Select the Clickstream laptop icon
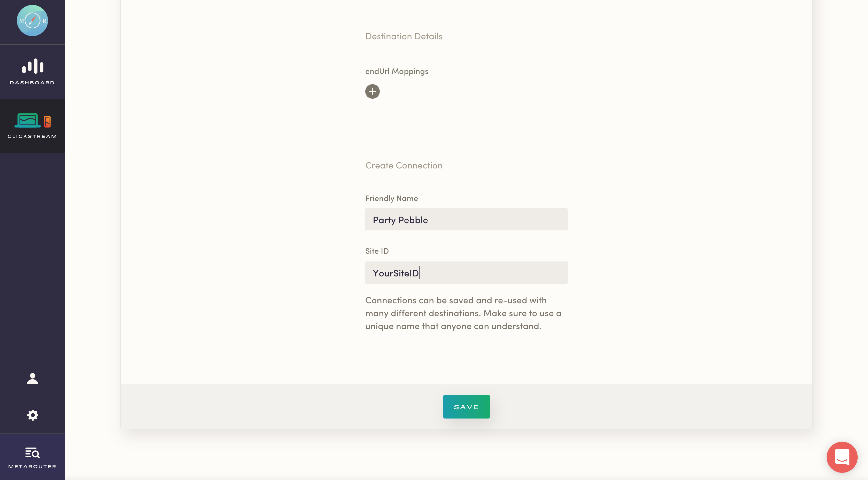Screen dimensions: 868x480 tap(28, 120)
